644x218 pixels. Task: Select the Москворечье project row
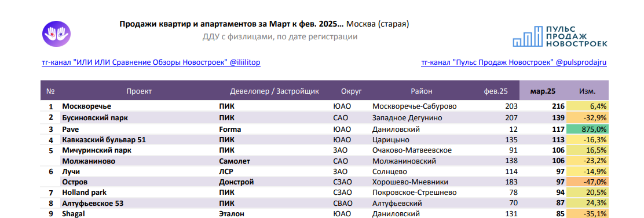tap(324, 106)
